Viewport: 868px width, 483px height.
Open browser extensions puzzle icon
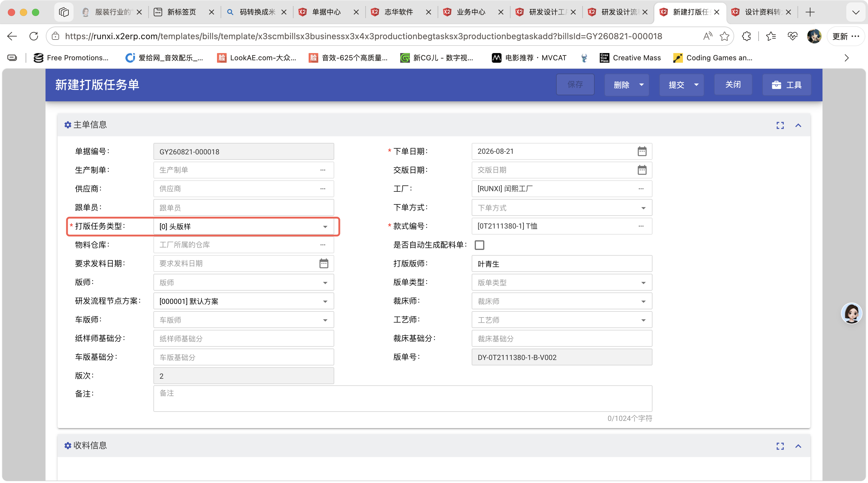pos(746,36)
